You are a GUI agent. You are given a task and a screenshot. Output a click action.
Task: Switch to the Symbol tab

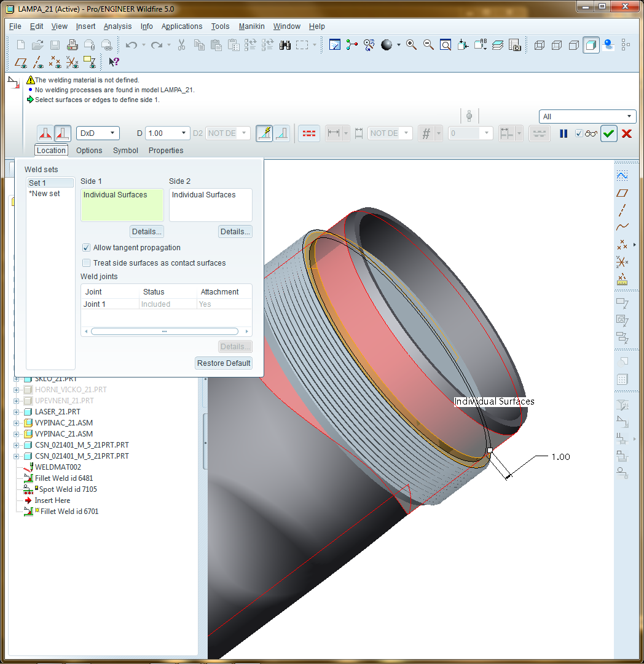click(x=125, y=151)
